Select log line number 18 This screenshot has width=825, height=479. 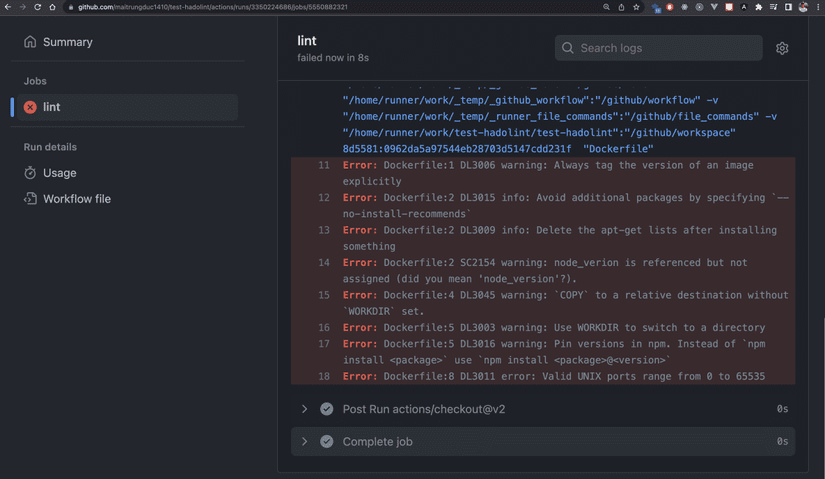(324, 376)
